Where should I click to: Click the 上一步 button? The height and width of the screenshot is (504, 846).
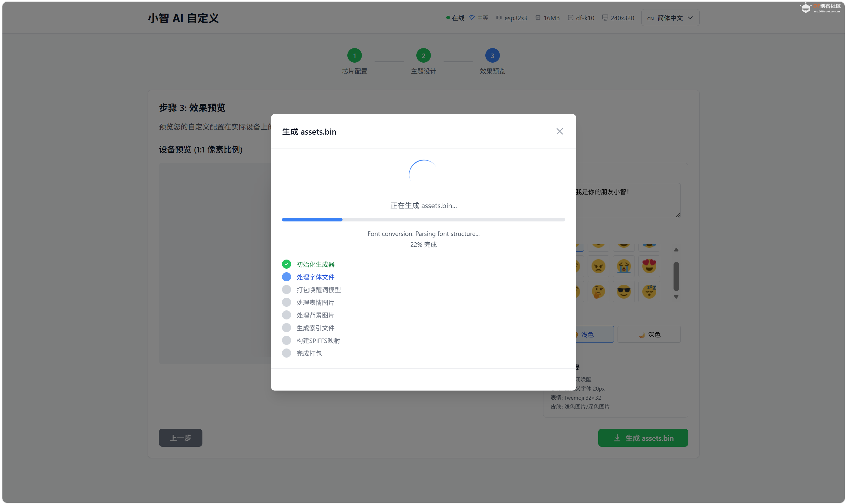pyautogui.click(x=180, y=438)
